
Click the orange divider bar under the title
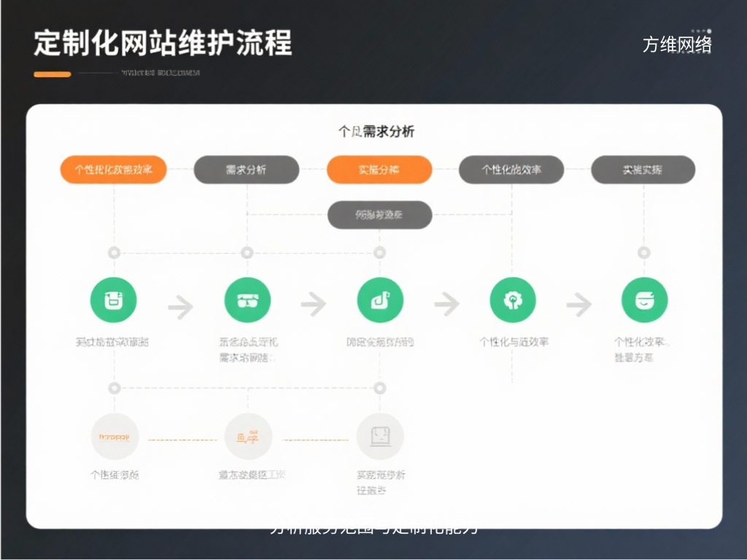(x=53, y=74)
